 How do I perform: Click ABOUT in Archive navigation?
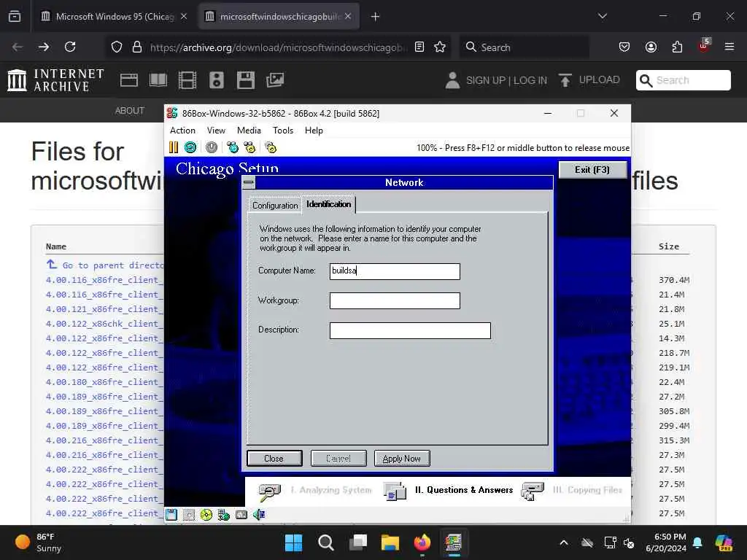point(130,111)
